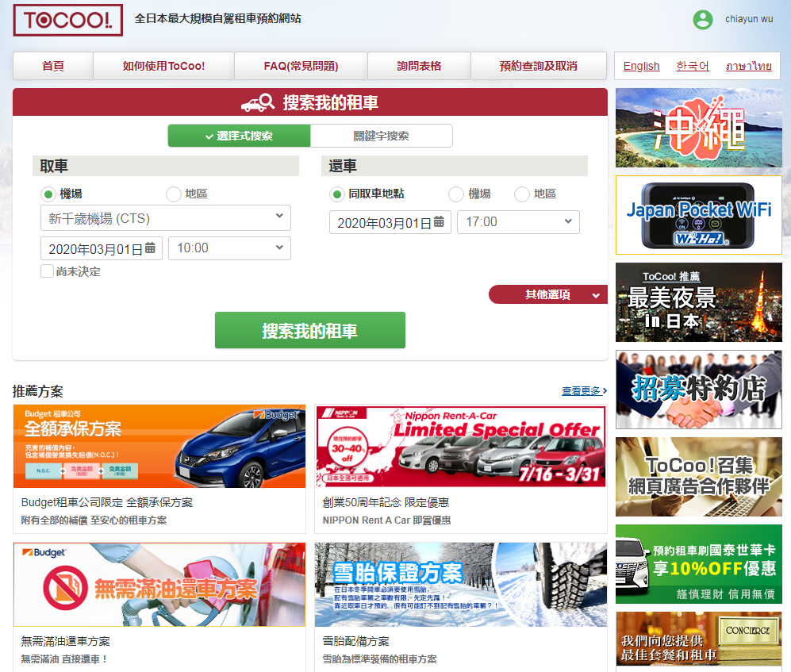Click the 無需滿油還車方案 title text
Screen dimensions: 791x672
point(66,641)
